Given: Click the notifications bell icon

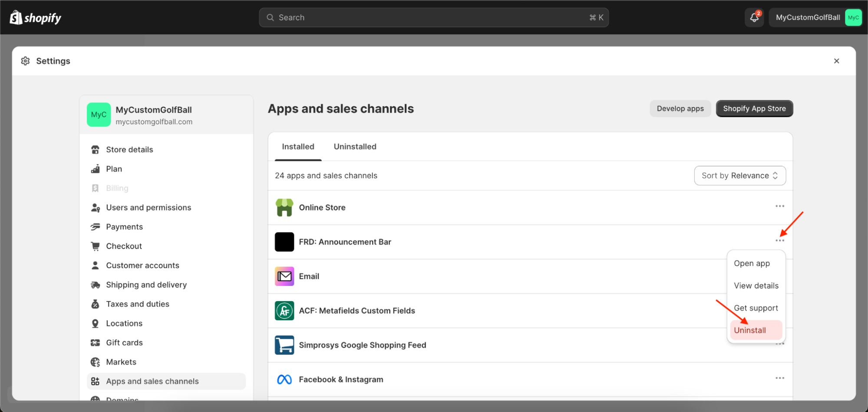Looking at the screenshot, I should tap(754, 18).
